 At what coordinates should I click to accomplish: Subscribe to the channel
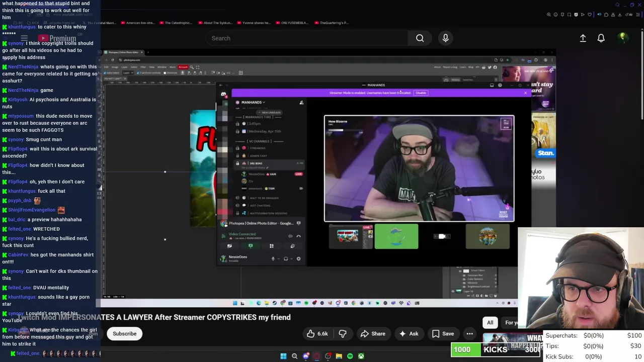[x=124, y=334]
